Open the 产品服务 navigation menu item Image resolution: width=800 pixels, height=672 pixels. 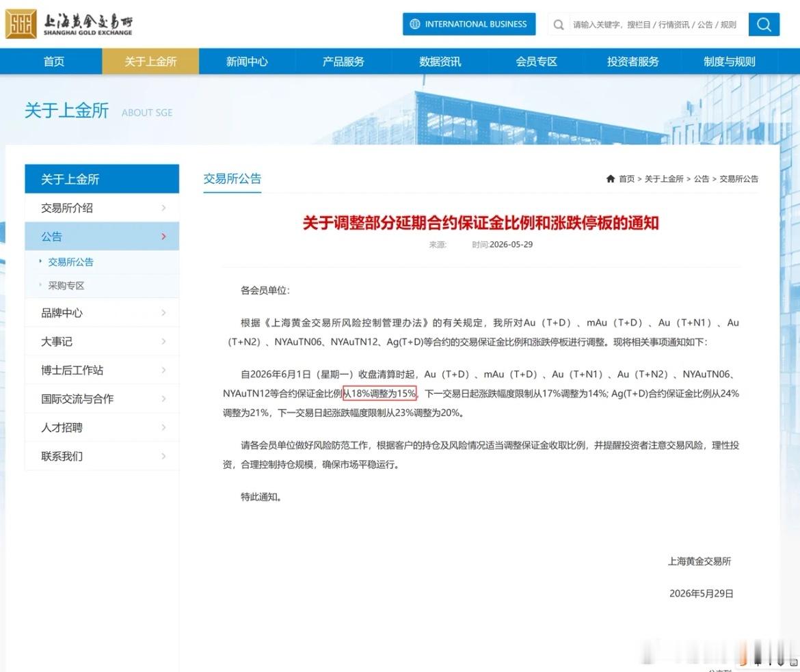343,62
